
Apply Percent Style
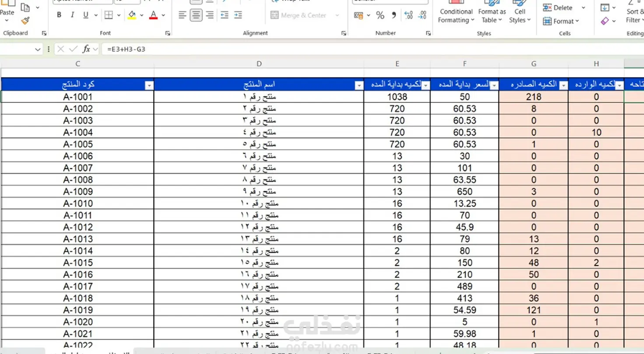coord(380,15)
